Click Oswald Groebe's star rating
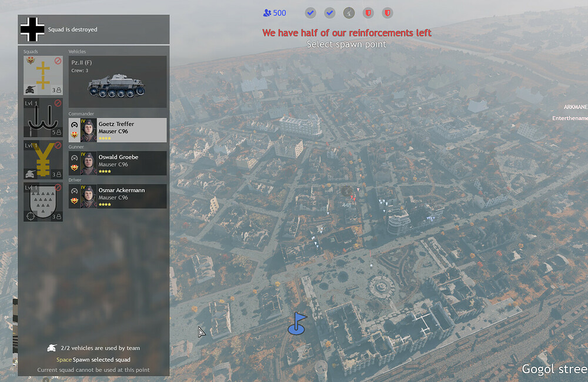 pos(105,171)
